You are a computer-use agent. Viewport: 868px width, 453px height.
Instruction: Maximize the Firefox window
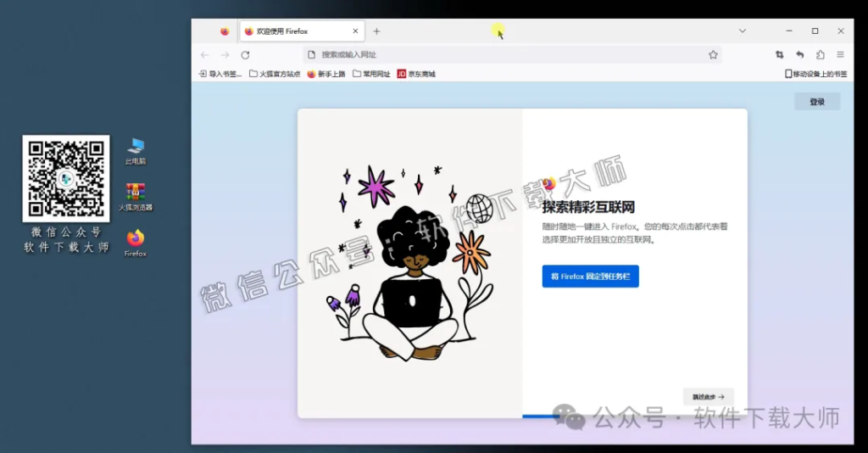click(x=815, y=31)
